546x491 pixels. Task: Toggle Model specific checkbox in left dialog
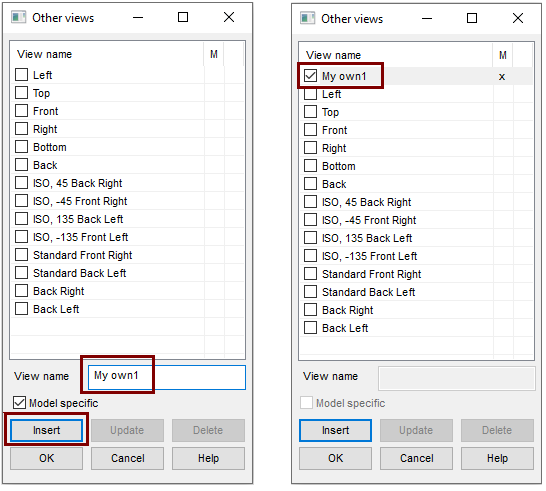pyautogui.click(x=19, y=403)
